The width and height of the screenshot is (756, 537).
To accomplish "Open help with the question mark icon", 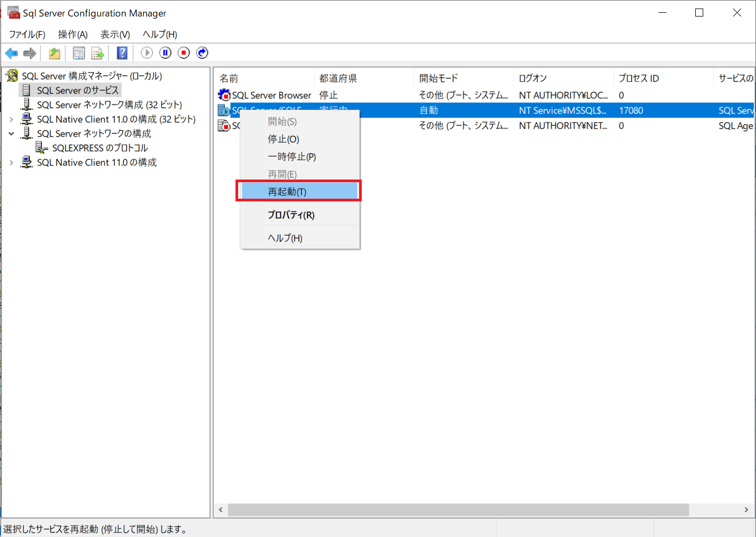I will [x=122, y=53].
